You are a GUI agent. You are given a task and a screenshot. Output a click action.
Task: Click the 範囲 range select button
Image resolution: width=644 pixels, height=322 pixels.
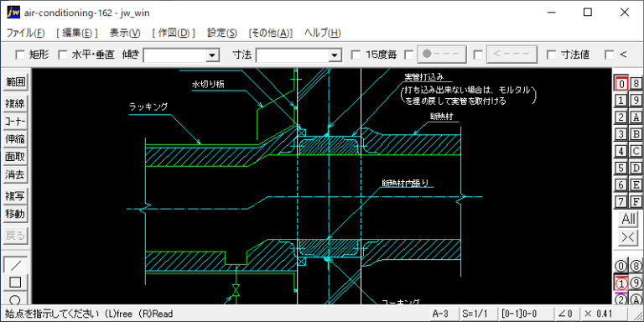(x=15, y=82)
